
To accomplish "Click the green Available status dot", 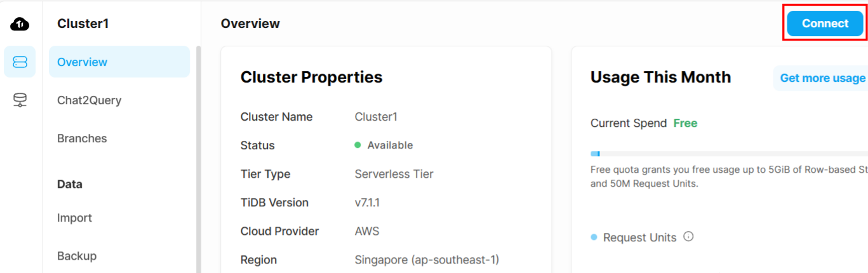I will tap(357, 145).
